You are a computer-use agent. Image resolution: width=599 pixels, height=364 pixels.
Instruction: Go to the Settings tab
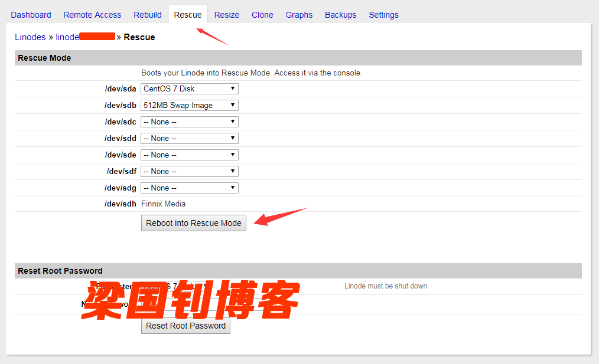pyautogui.click(x=383, y=15)
